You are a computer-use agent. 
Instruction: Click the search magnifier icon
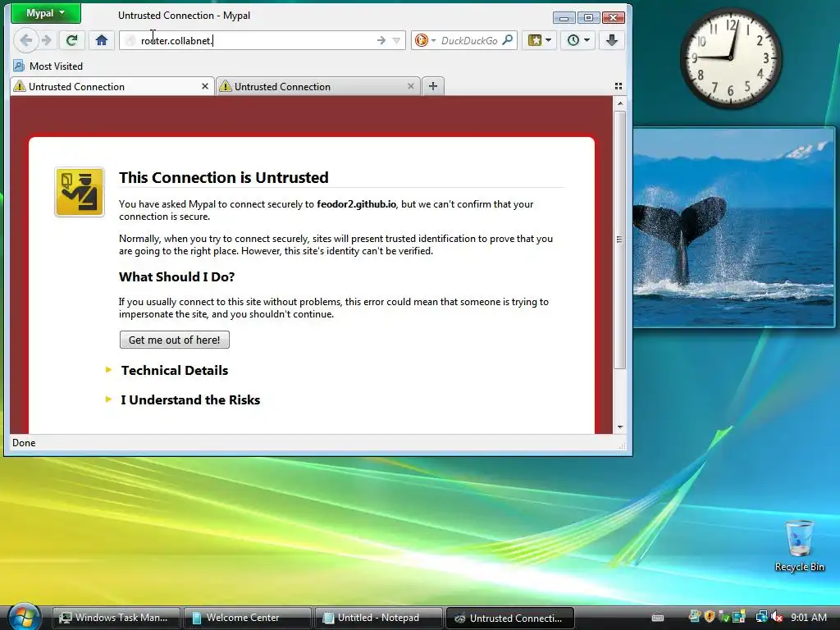[x=508, y=40]
